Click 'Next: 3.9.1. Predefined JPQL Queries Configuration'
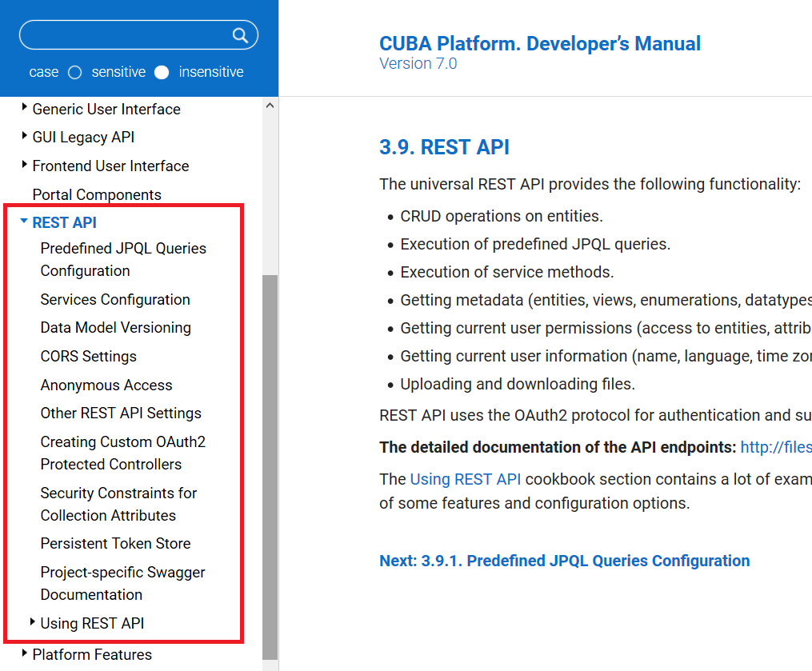This screenshot has height=671, width=812. tap(562, 561)
